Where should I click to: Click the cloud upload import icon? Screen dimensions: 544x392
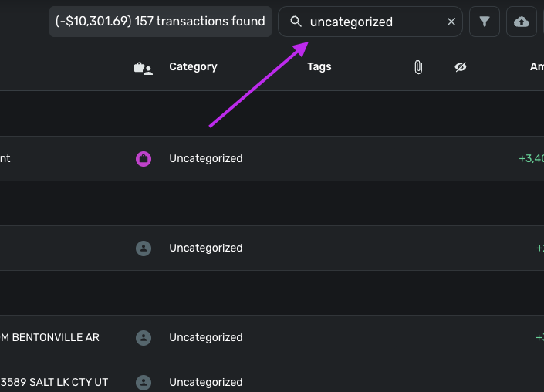tap(522, 22)
